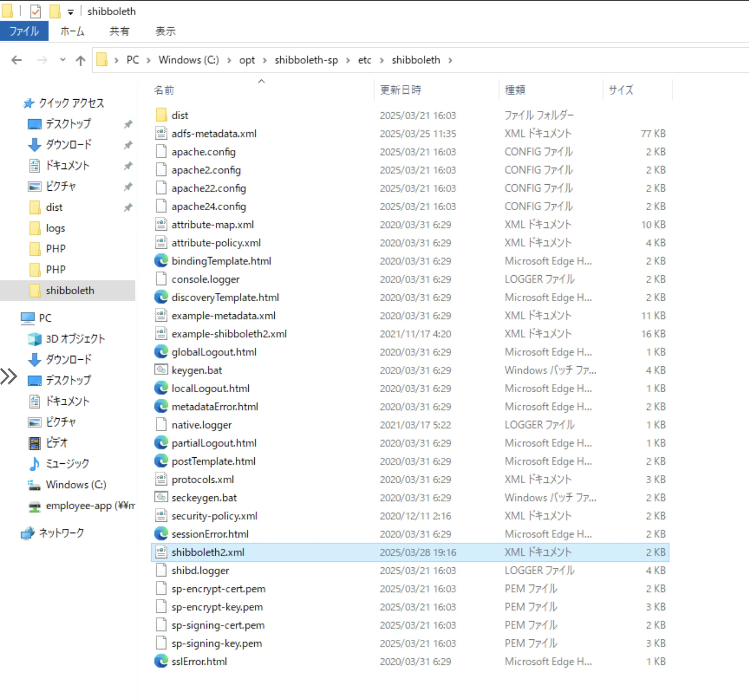Click the Back navigation arrow
The image size is (749, 700).
click(17, 60)
